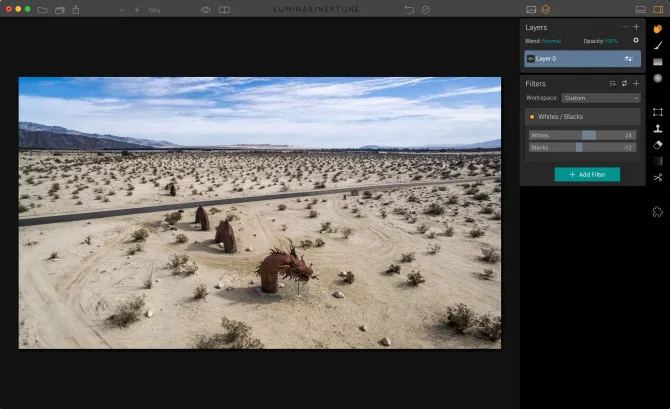Toggle the Whites / Blacks filter on/off dot
The width and height of the screenshot is (670, 409).
click(x=532, y=117)
